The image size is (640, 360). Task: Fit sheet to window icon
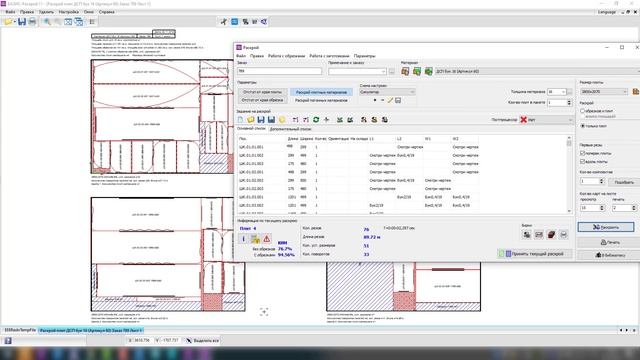(68, 22)
